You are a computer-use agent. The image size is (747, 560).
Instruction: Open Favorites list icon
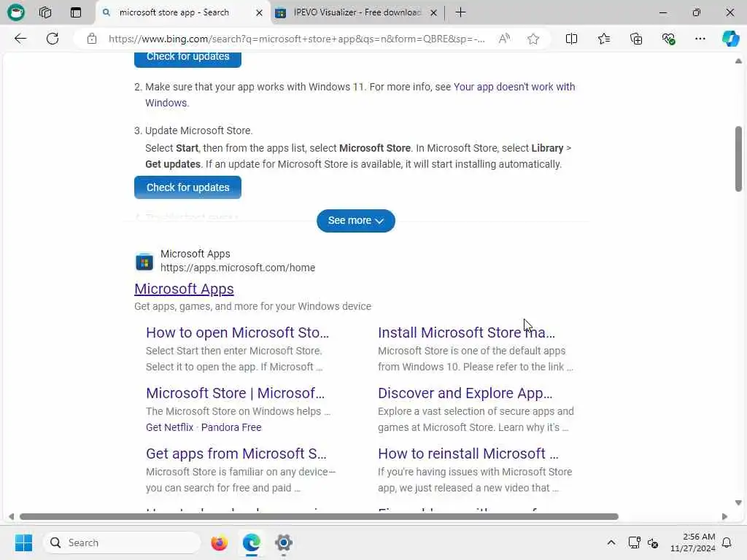(x=603, y=39)
